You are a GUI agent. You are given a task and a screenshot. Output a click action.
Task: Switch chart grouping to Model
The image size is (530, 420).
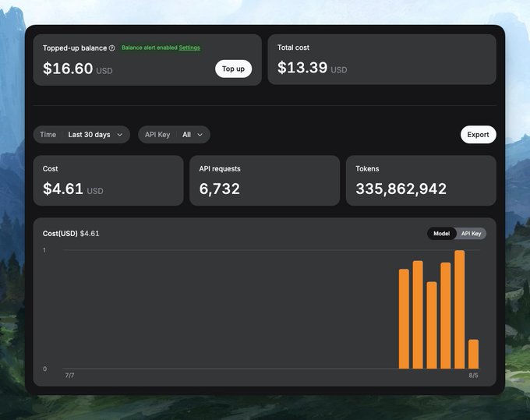[441, 234]
